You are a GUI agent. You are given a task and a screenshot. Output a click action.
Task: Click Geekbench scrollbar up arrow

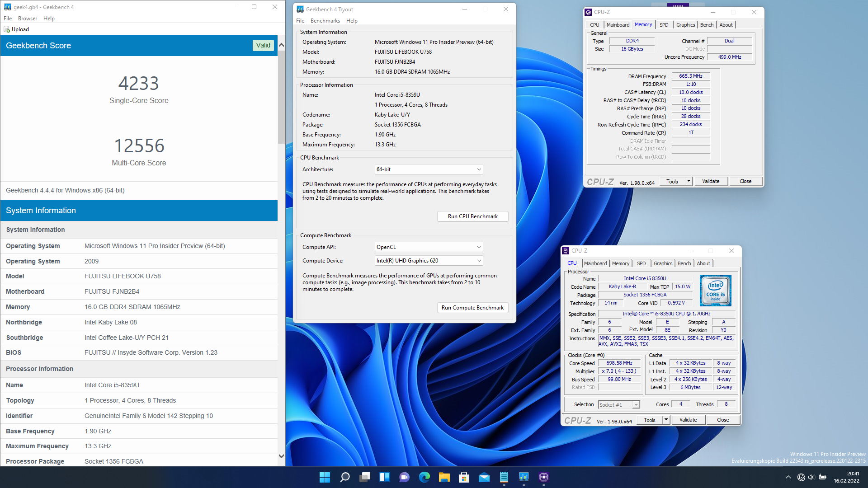coord(281,45)
